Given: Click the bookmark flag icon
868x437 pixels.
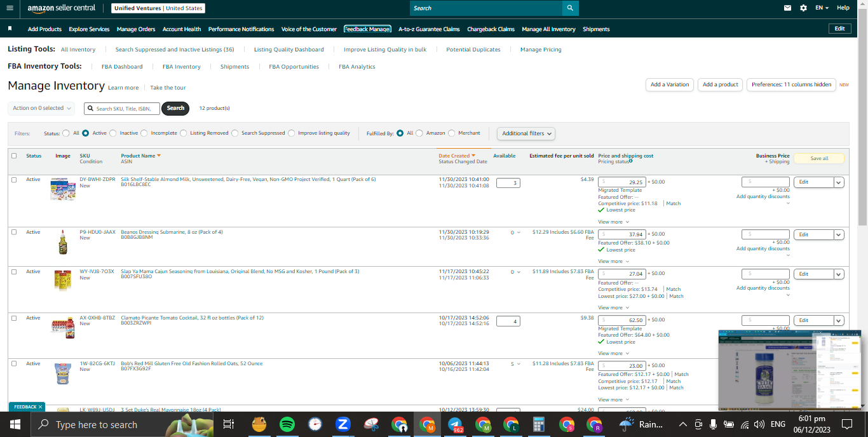Looking at the screenshot, I should click(x=10, y=29).
